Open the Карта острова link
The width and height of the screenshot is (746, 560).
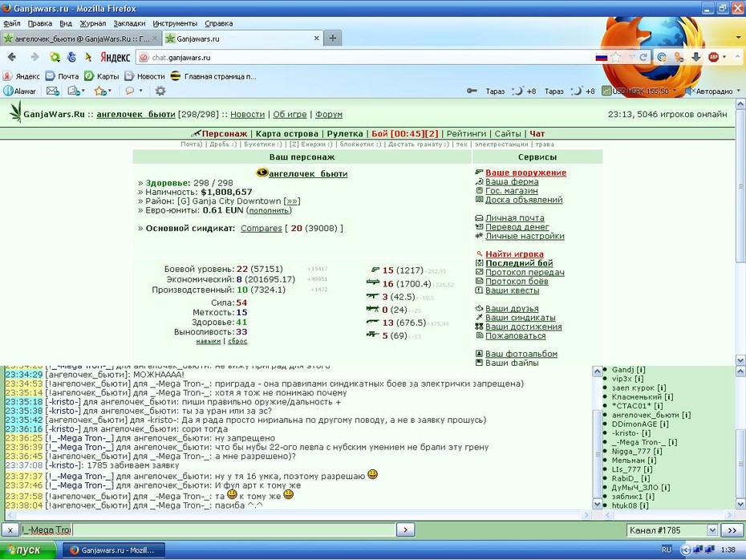coord(287,134)
